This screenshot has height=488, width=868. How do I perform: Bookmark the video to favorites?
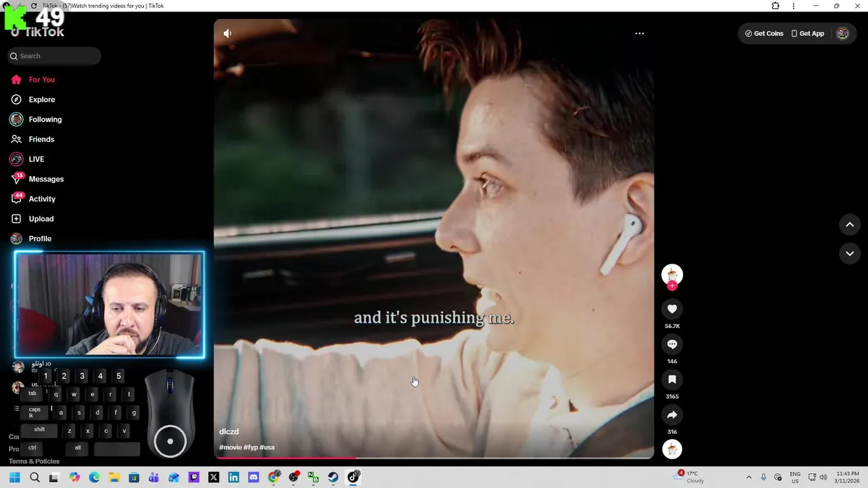click(672, 380)
